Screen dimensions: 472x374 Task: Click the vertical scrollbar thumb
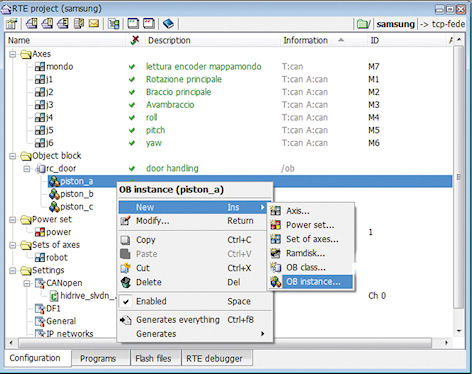click(x=459, y=177)
